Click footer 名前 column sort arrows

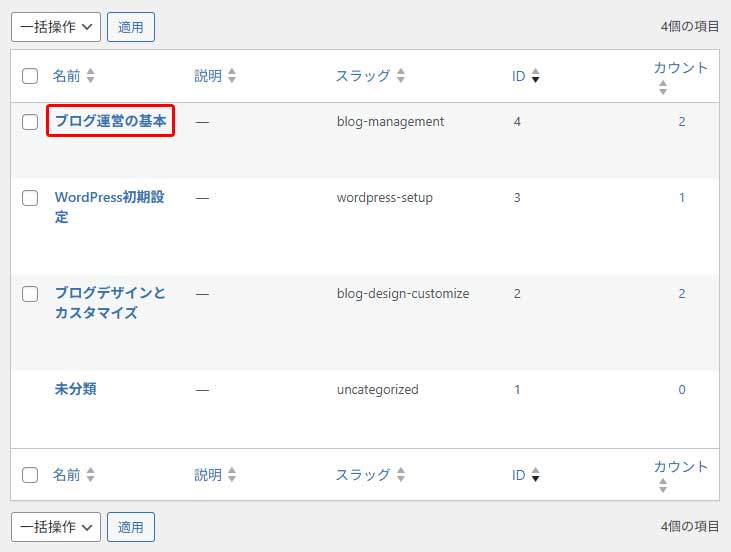coord(91,476)
